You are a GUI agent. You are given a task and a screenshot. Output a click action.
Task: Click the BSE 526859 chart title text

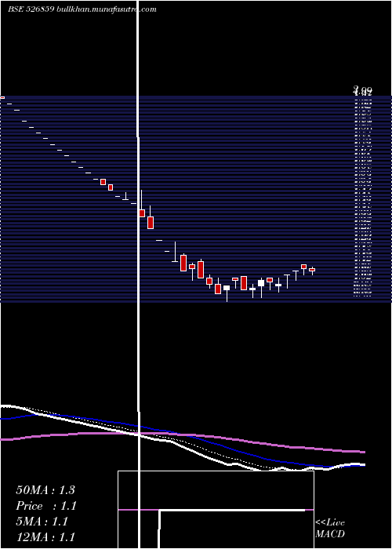click(x=82, y=9)
